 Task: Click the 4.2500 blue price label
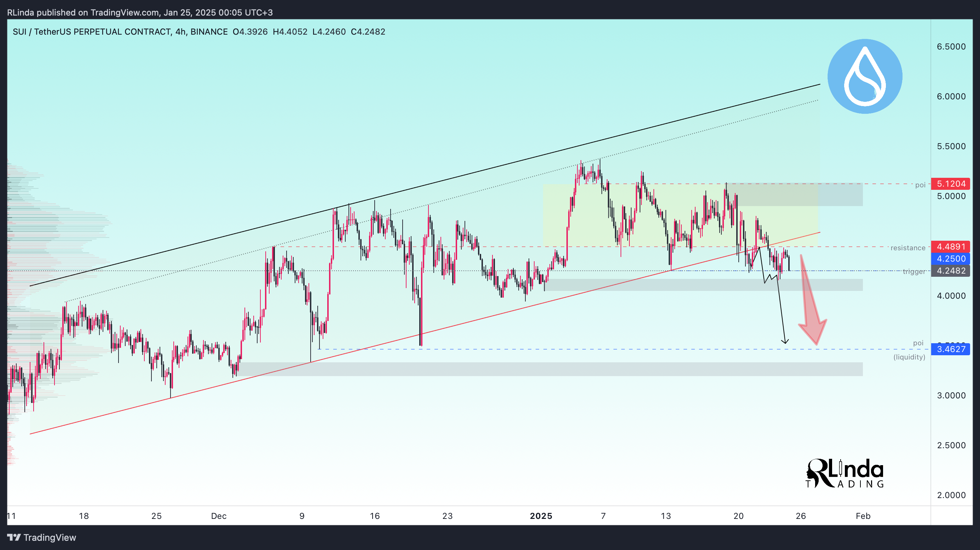tap(950, 259)
